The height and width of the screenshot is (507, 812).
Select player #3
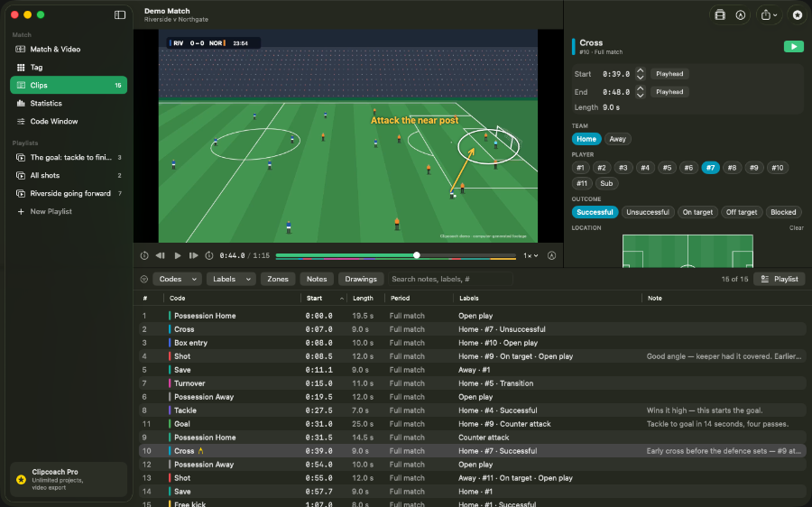point(623,168)
